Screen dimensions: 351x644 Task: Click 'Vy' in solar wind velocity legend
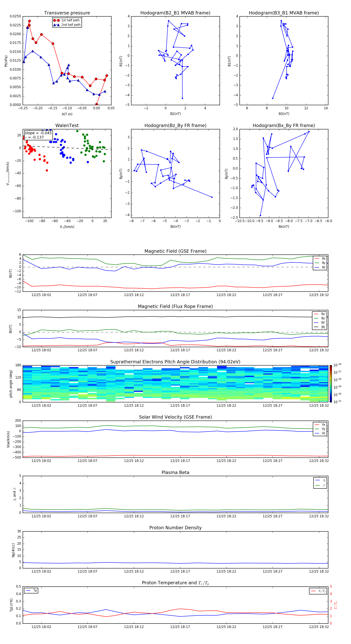[x=320, y=429]
